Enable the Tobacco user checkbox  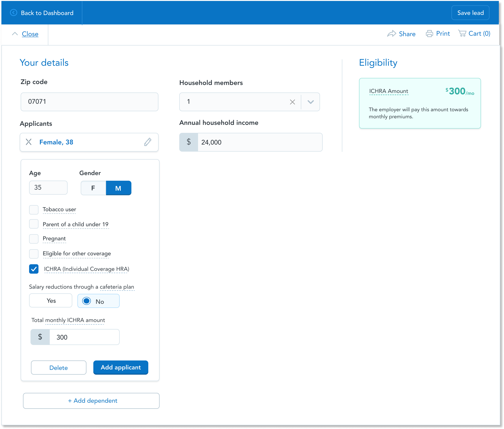[34, 209]
